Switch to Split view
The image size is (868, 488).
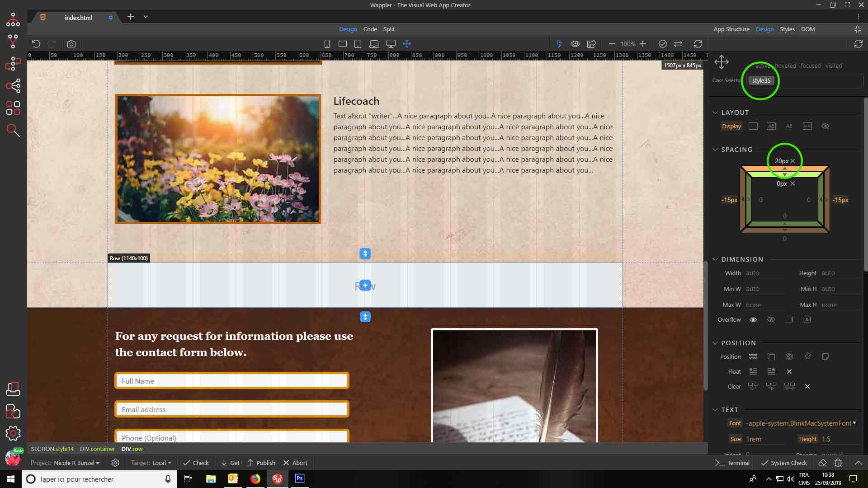point(389,29)
